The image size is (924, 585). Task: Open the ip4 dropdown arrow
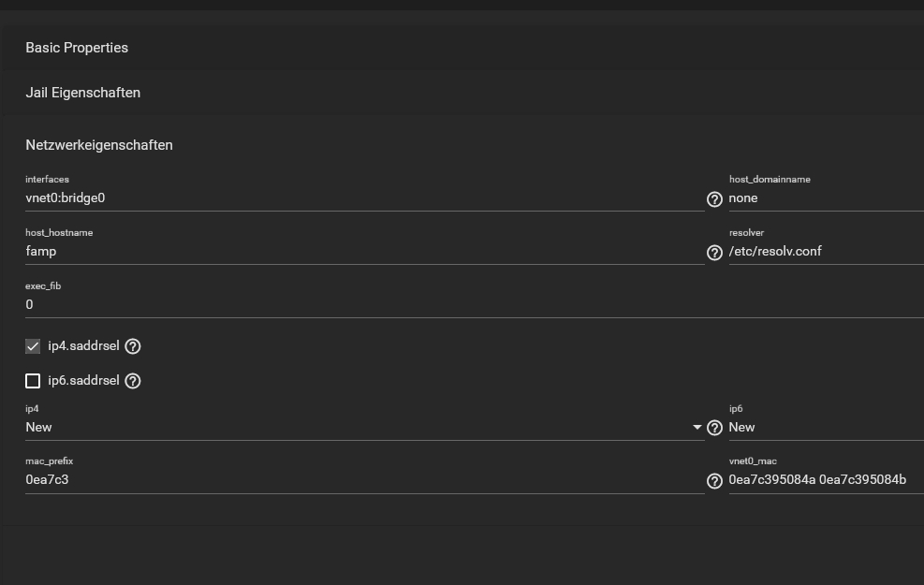coord(697,428)
